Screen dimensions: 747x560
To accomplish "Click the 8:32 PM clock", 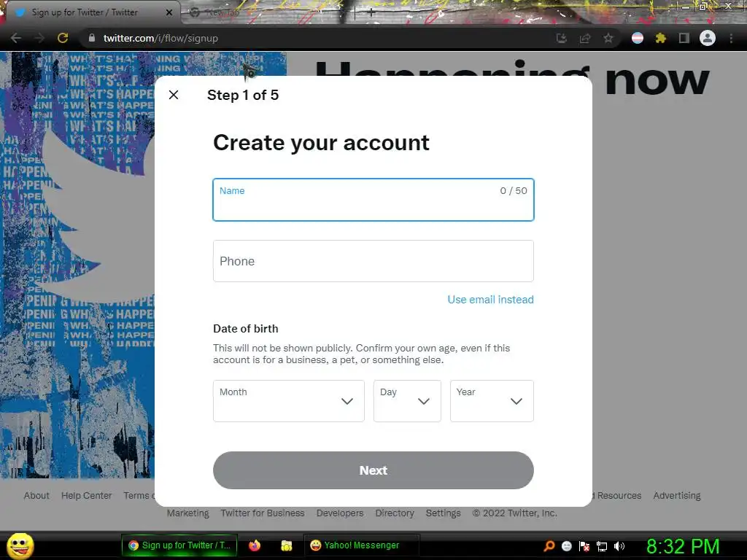I will (682, 546).
